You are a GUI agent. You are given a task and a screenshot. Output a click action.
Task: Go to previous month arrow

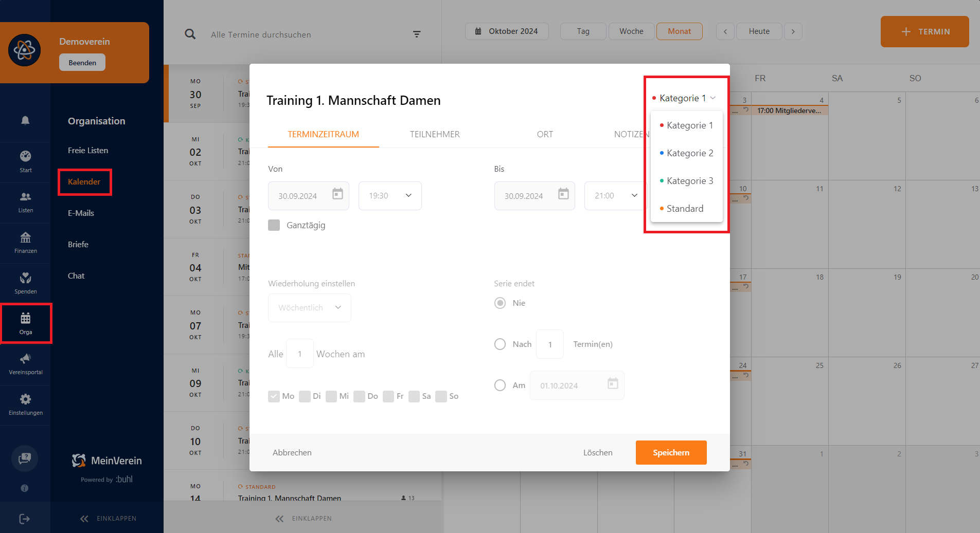coord(725,31)
